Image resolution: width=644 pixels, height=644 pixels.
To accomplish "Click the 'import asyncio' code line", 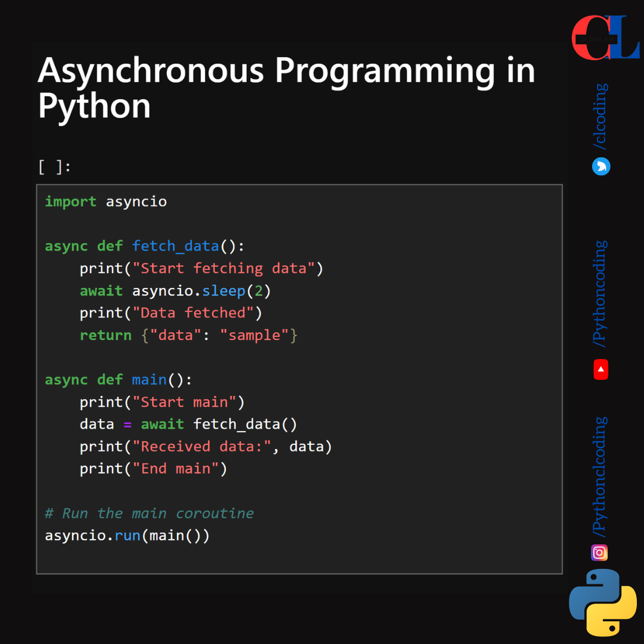I will tap(106, 202).
